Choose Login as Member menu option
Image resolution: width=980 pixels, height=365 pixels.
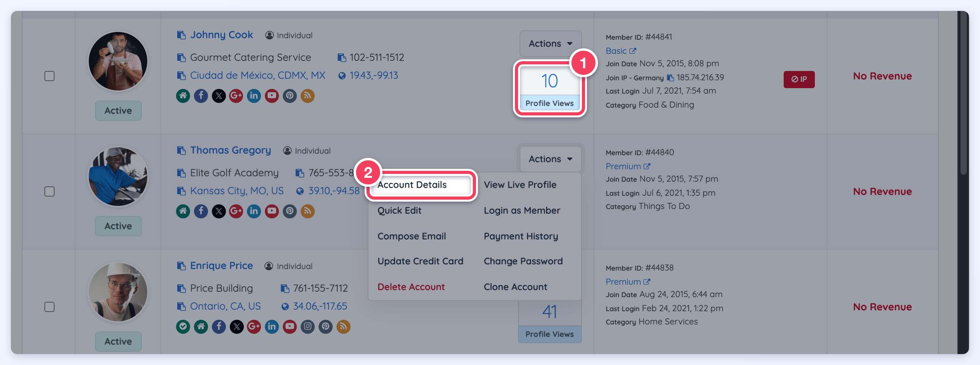click(x=522, y=211)
